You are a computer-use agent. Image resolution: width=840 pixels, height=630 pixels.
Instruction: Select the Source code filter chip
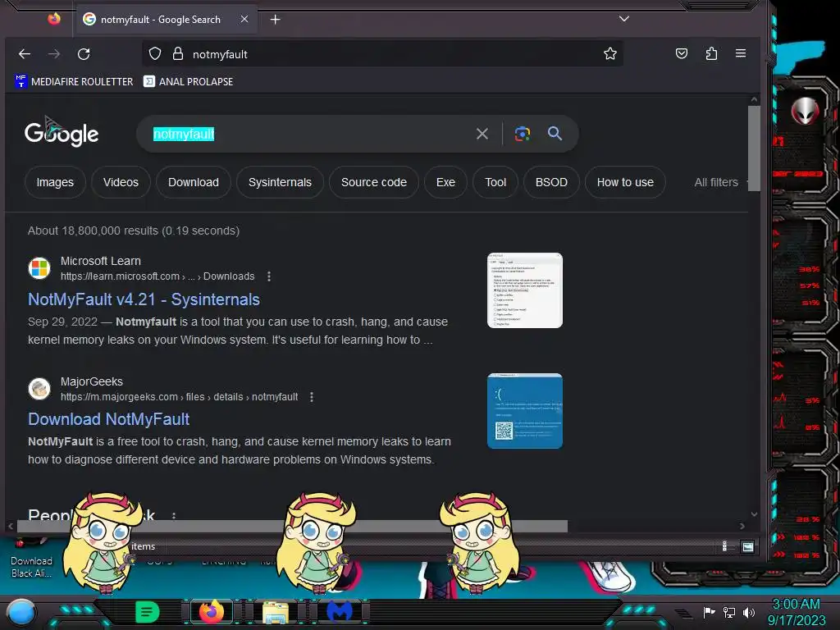374,182
